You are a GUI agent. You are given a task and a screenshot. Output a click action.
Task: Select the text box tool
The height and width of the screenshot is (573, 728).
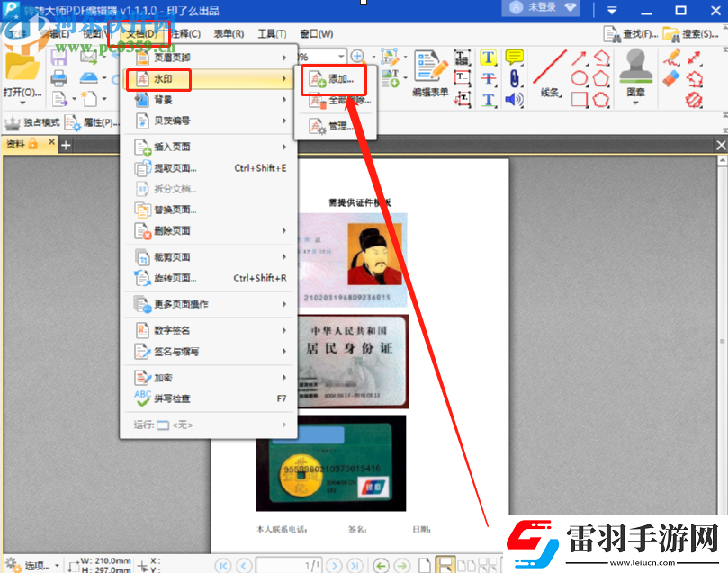pos(462,78)
